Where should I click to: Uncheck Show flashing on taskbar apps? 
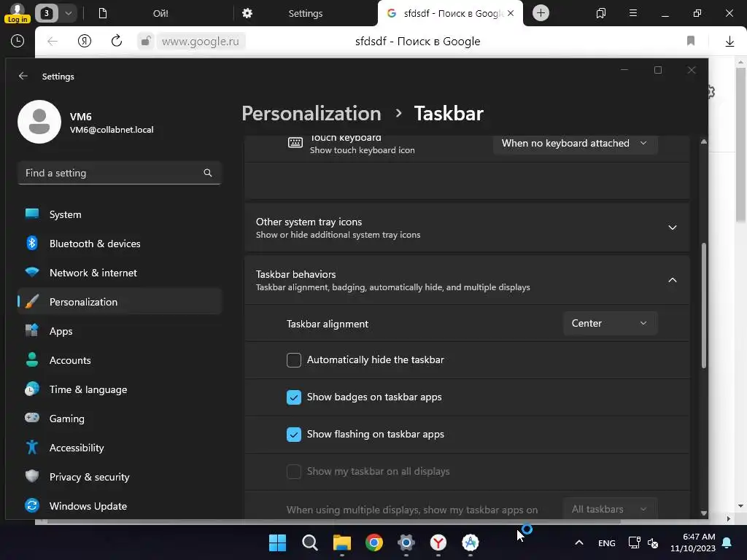coord(294,435)
